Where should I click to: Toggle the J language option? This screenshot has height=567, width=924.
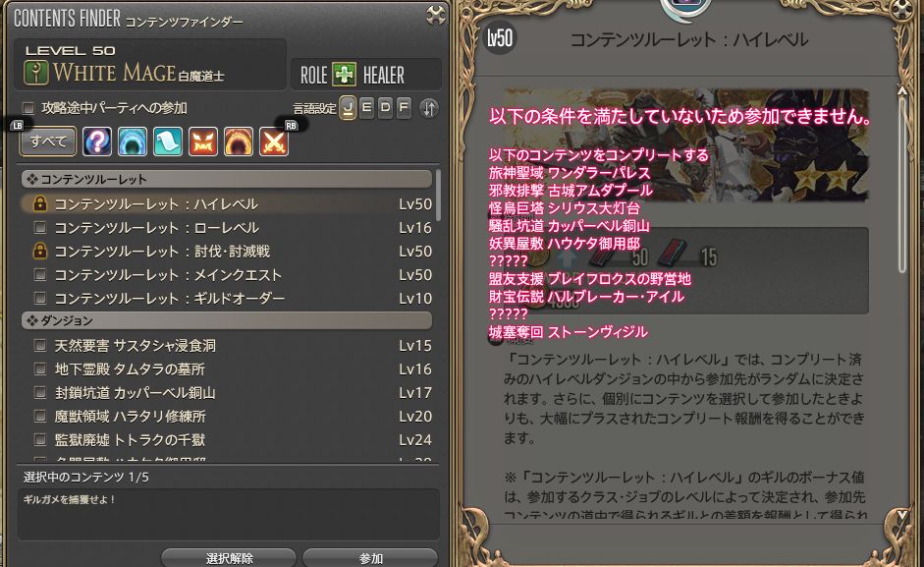tap(348, 108)
